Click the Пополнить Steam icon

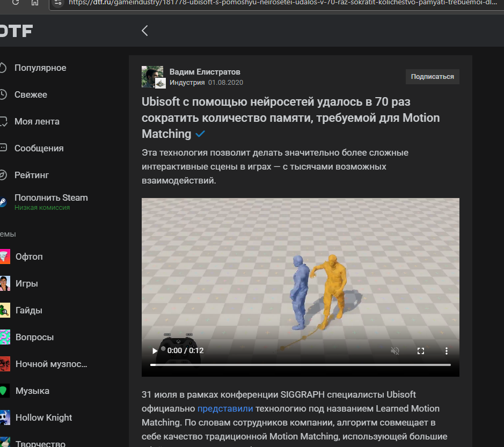[3, 202]
